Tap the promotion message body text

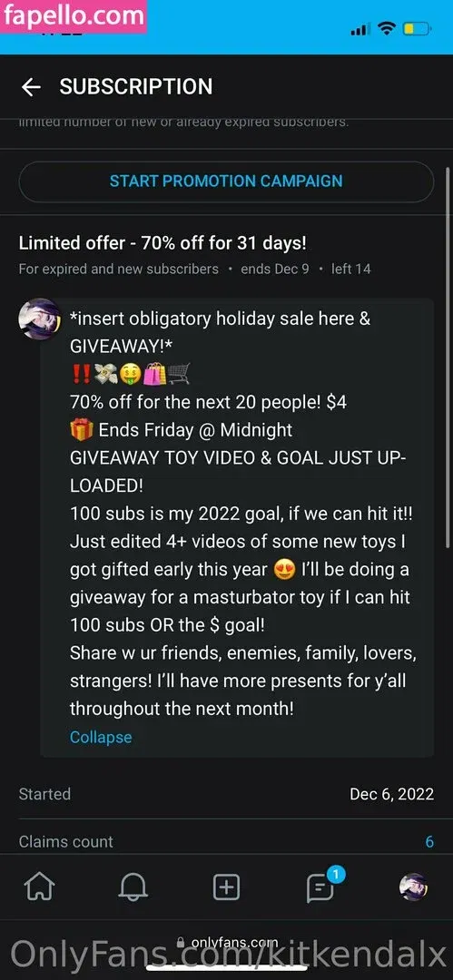pyautogui.click(x=242, y=513)
